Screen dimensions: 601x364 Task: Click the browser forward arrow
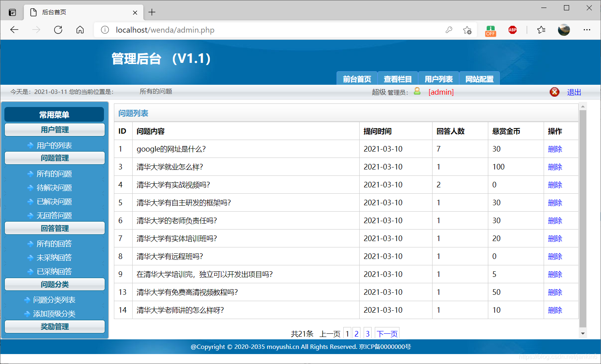pos(36,30)
